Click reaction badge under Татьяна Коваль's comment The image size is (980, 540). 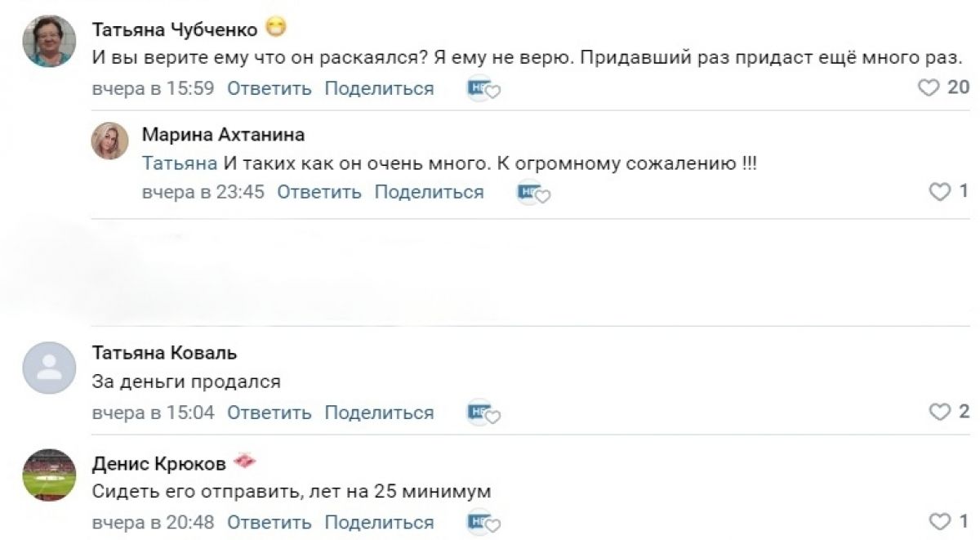[x=482, y=413]
